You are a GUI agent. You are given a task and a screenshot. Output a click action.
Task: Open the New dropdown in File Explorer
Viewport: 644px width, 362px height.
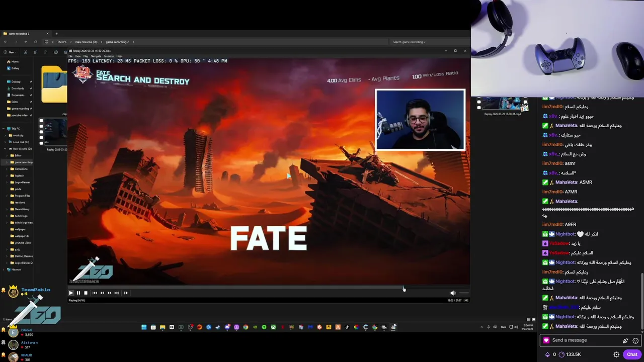pyautogui.click(x=10, y=52)
